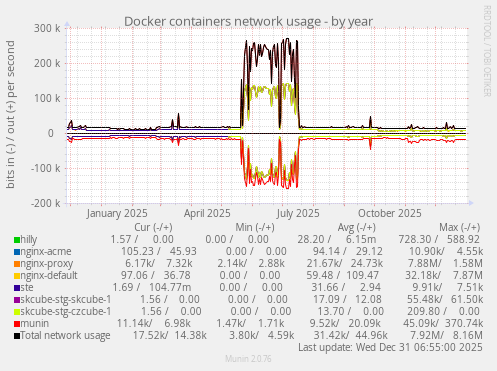Screen dimensions: 497x371
Task: Click the 'hilly' legend label
Action: [x=29, y=239]
